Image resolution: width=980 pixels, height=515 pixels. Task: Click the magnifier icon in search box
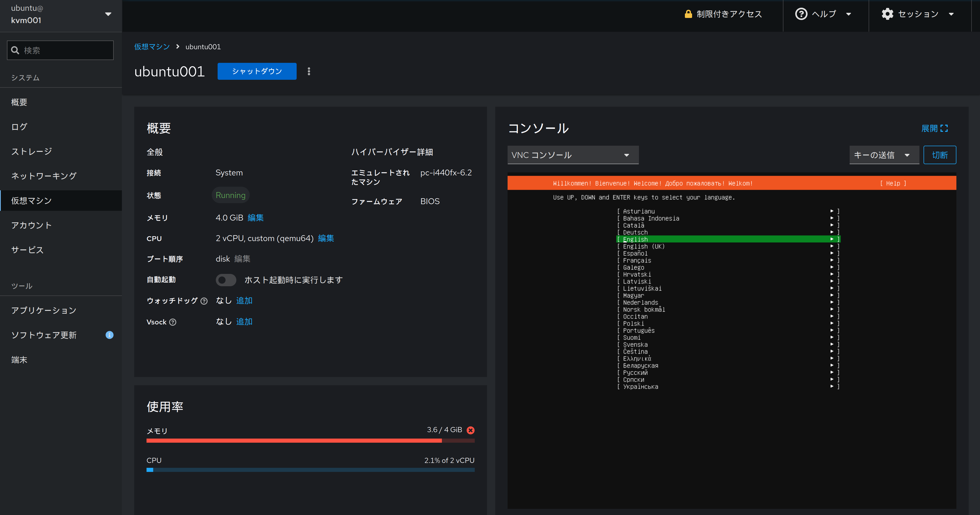click(15, 50)
